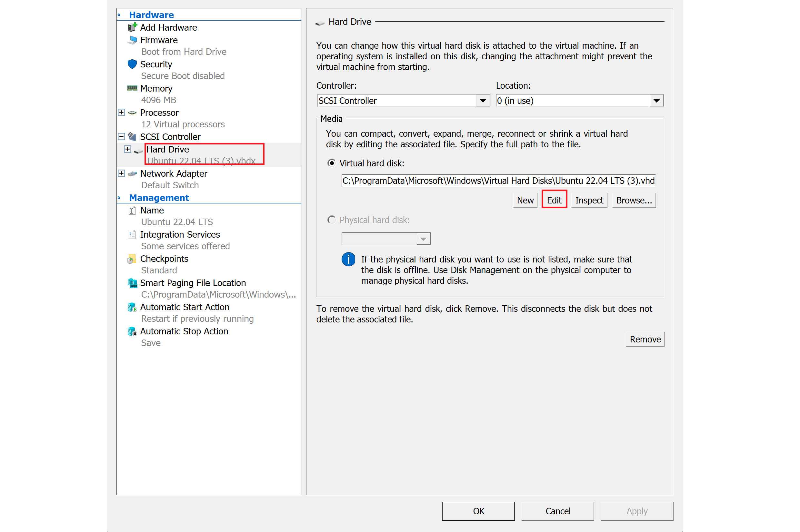Screen dimensions: 800x532
Task: Collapse the SCSI Controller tree node
Action: (121, 137)
